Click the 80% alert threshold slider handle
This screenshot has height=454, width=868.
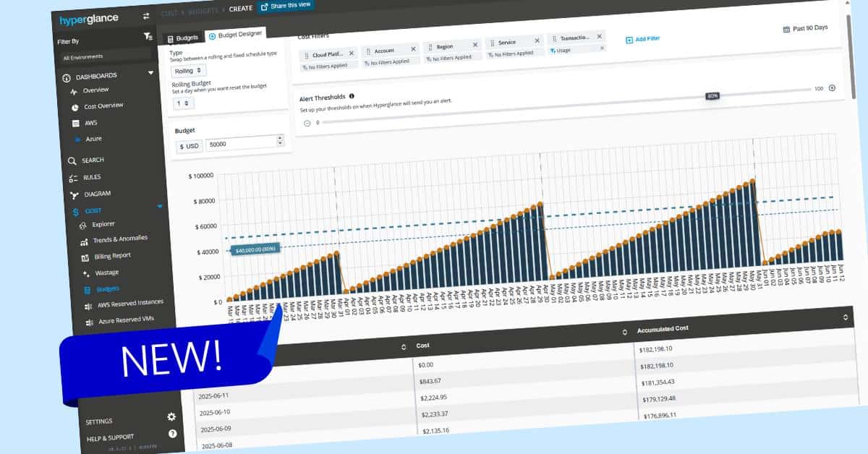tap(711, 94)
